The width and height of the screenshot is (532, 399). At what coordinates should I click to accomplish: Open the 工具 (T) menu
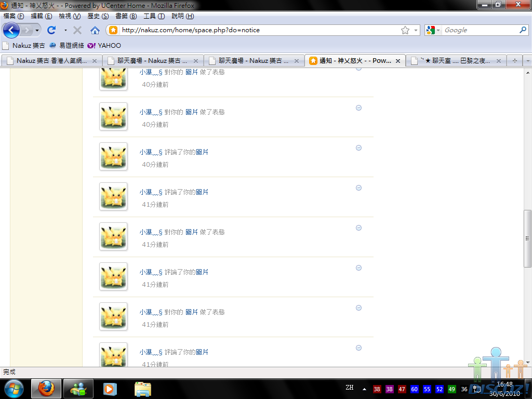pos(154,16)
